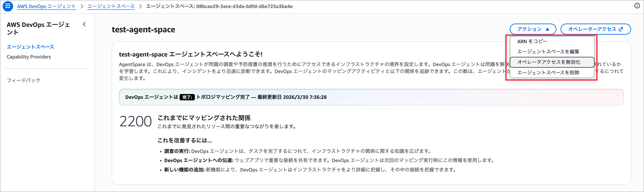Collapse the アクション dropdown button

tap(533, 29)
